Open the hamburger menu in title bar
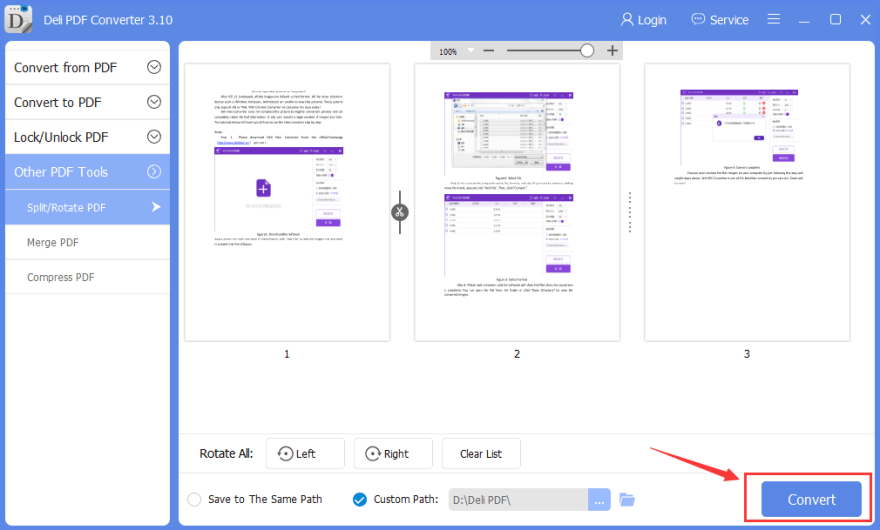 click(773, 19)
